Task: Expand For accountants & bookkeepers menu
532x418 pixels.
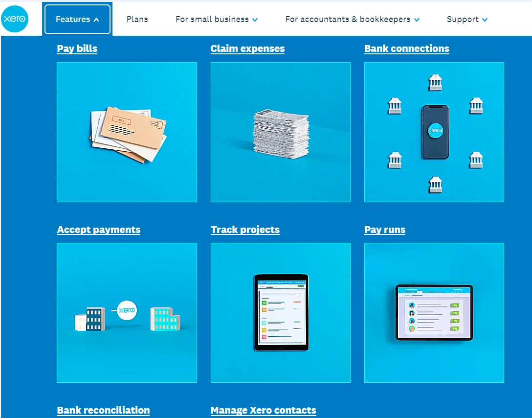Action: click(352, 20)
